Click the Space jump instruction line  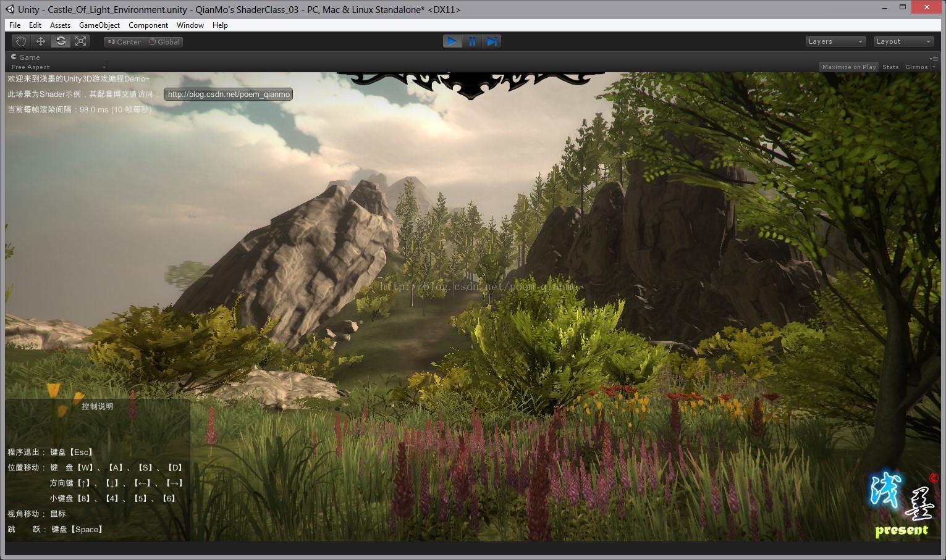56,529
